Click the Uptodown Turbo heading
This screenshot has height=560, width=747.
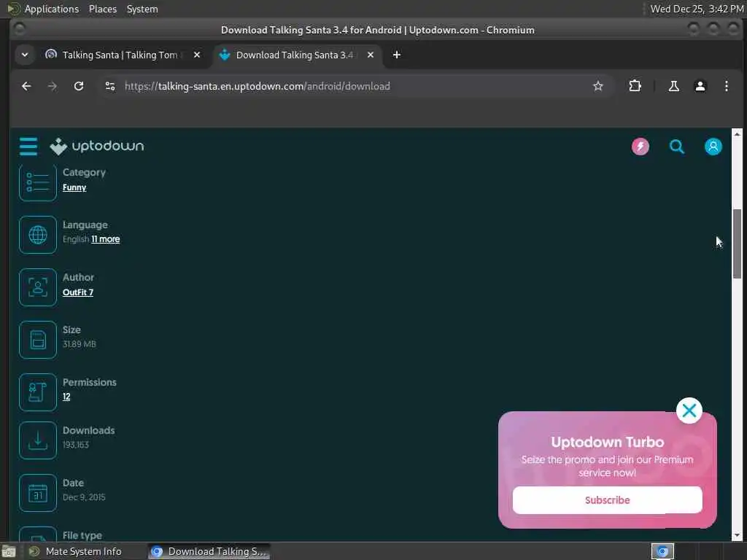607,442
